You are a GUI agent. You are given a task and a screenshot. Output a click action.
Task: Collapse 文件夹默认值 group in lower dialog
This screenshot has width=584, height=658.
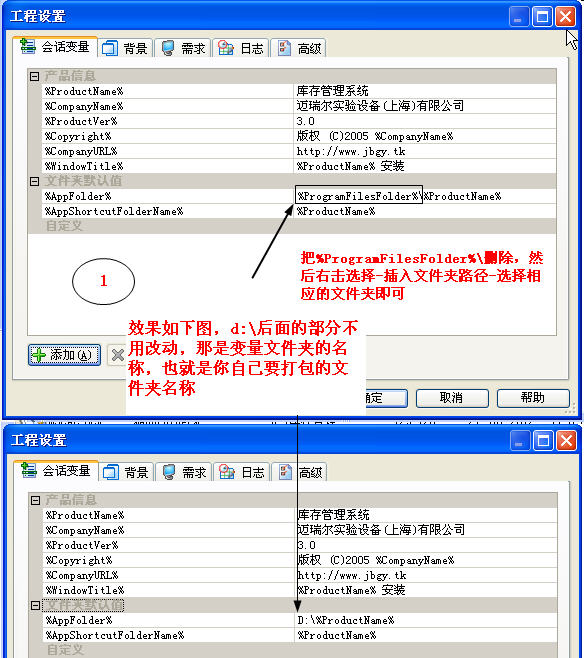tap(35, 605)
